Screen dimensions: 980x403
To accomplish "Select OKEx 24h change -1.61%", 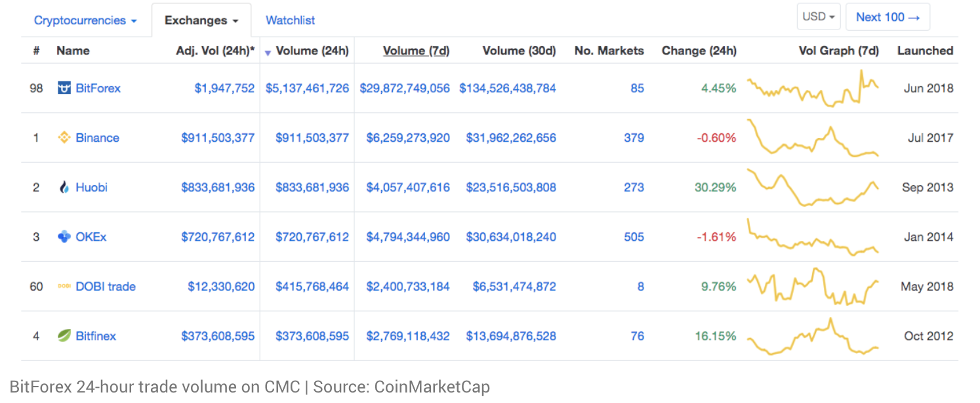I will (716, 237).
